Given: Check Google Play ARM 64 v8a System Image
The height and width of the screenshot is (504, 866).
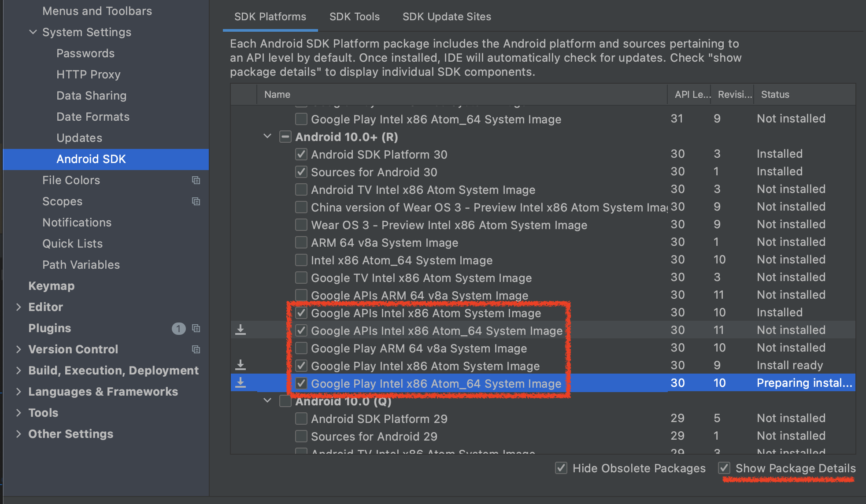Looking at the screenshot, I should (301, 348).
